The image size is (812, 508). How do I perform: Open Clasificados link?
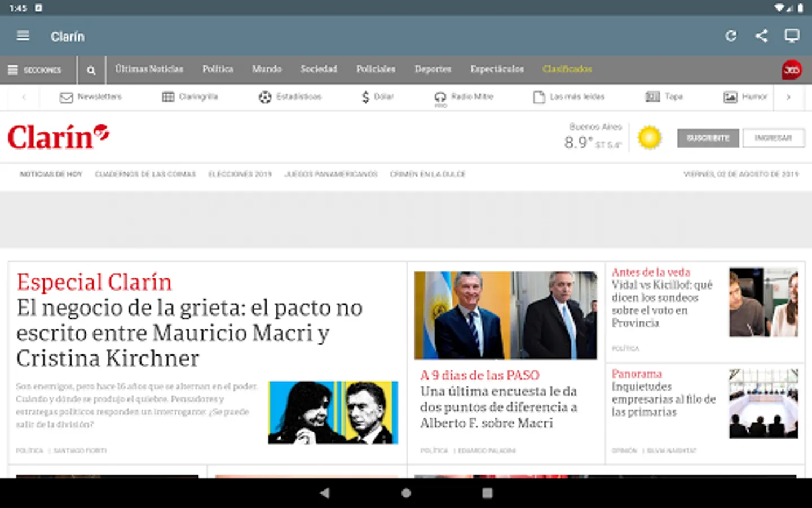pos(567,69)
